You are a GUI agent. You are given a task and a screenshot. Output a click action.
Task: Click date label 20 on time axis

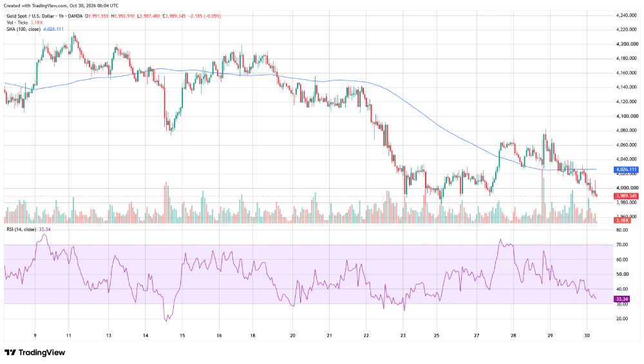(292, 335)
